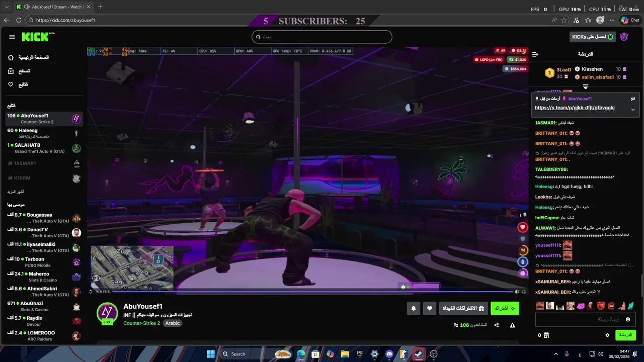
Task: Click the browser address bar URL
Action: (65, 20)
